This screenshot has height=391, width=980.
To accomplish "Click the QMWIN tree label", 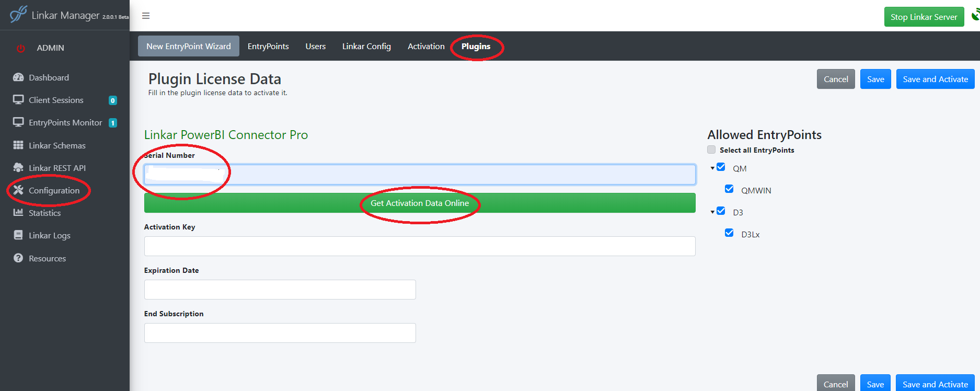I will (756, 190).
